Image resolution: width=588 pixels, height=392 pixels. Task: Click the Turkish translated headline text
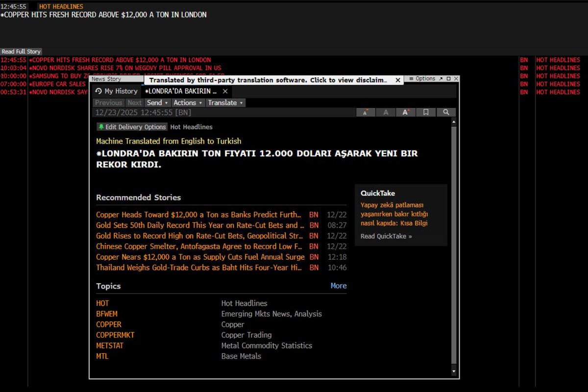point(257,159)
